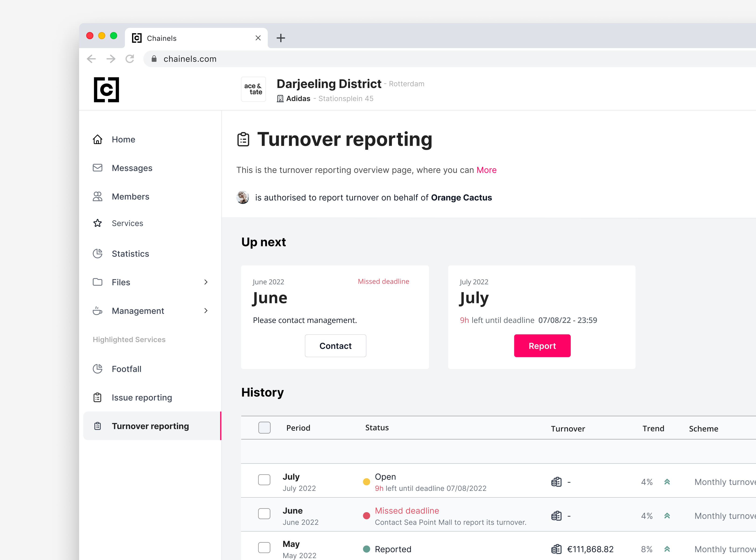This screenshot has height=560, width=756.
Task: Toggle the select-all checkbox in History header
Action: pyautogui.click(x=264, y=427)
